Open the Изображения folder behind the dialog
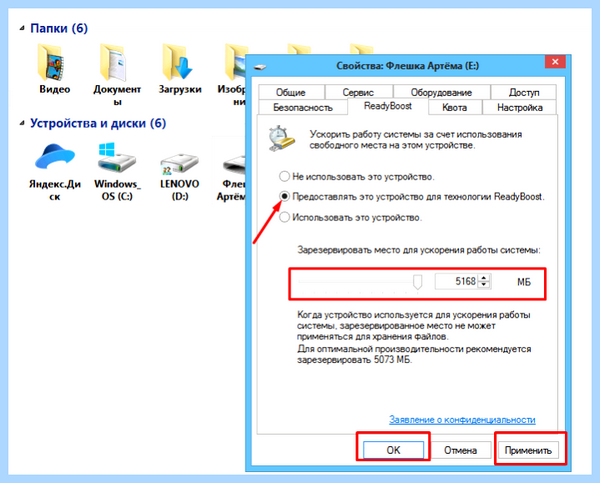The width and height of the screenshot is (600, 483). coord(232,75)
